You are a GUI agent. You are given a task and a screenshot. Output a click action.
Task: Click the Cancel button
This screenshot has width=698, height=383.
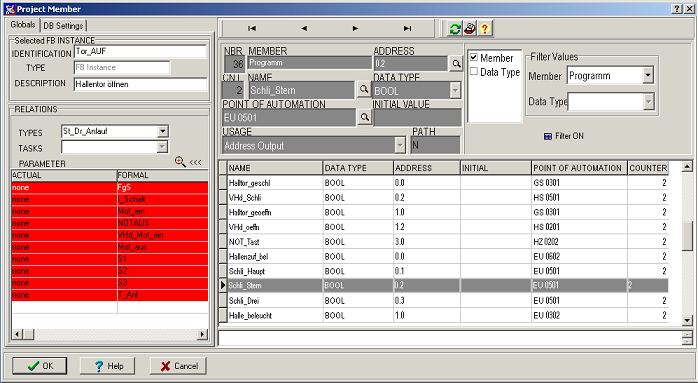click(x=178, y=366)
